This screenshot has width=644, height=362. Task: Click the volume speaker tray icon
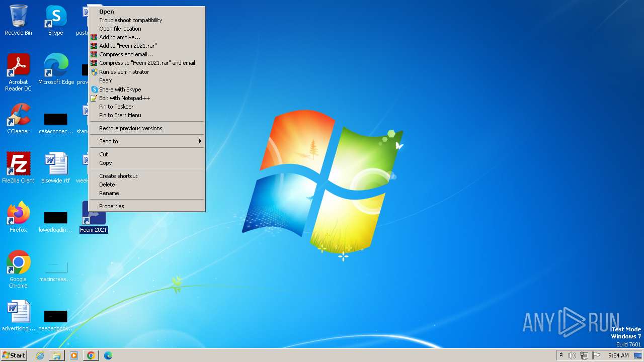coord(572,355)
